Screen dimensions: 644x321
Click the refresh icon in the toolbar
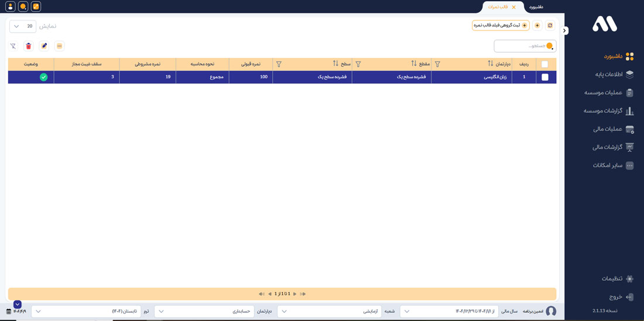550,26
